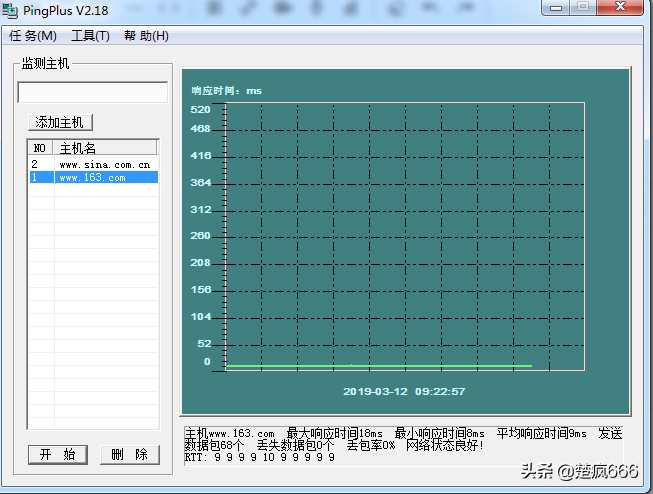Open the 帮助(H) menu
Viewport: 653px width, 494px height.
point(146,36)
